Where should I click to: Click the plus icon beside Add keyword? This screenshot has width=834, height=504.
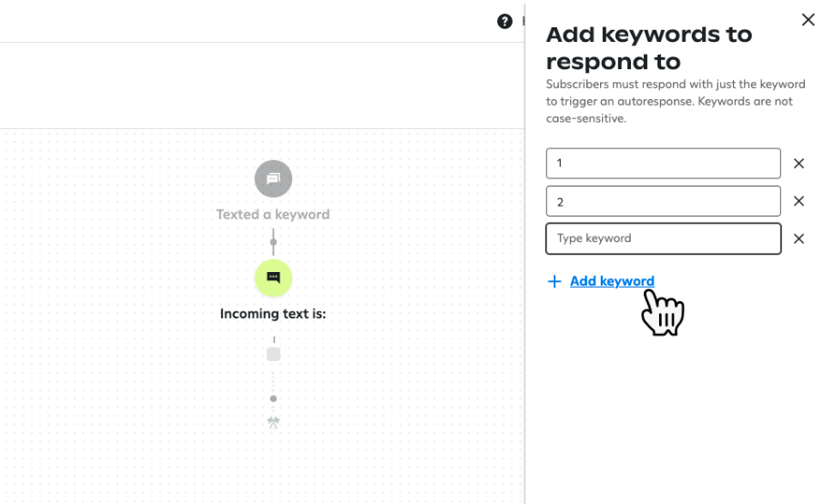click(554, 281)
